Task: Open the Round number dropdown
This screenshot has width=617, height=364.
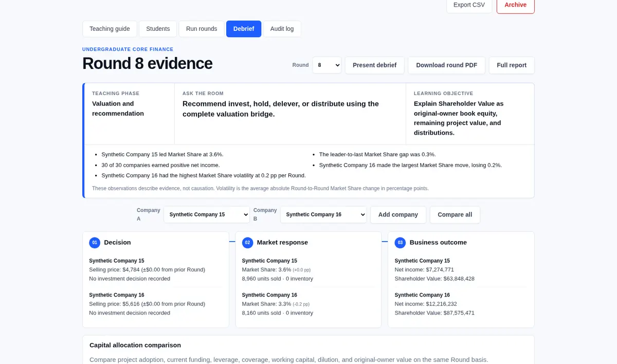Action: (x=327, y=65)
